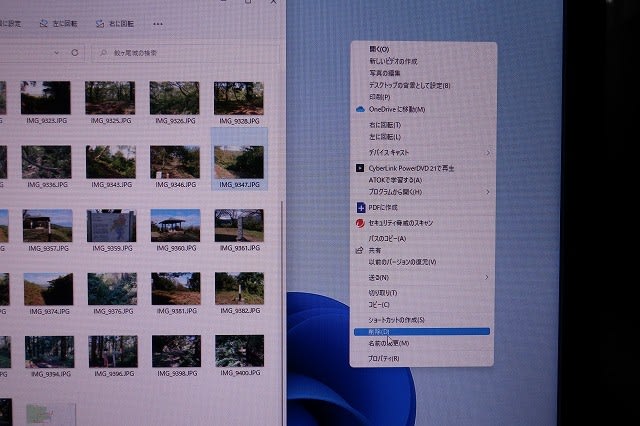Choose プロパティ (Properties) in the context menu
Image resolution: width=640 pixels, height=426 pixels.
pos(384,357)
